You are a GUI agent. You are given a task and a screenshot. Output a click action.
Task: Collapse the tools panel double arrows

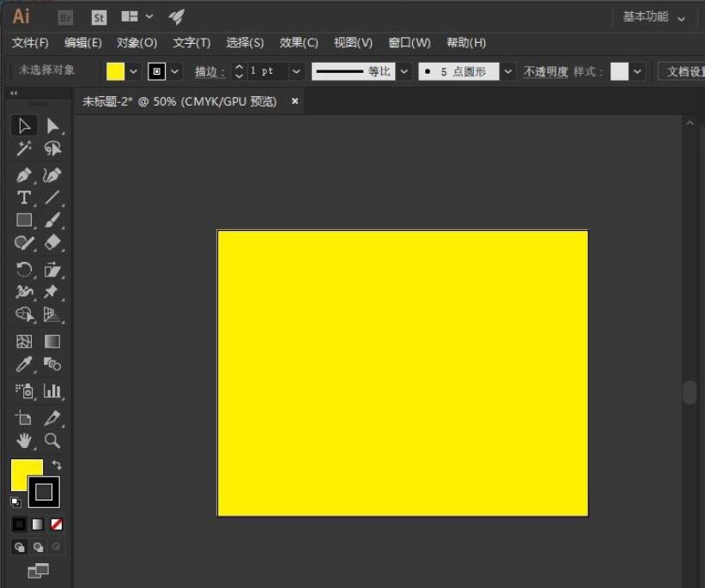click(14, 93)
